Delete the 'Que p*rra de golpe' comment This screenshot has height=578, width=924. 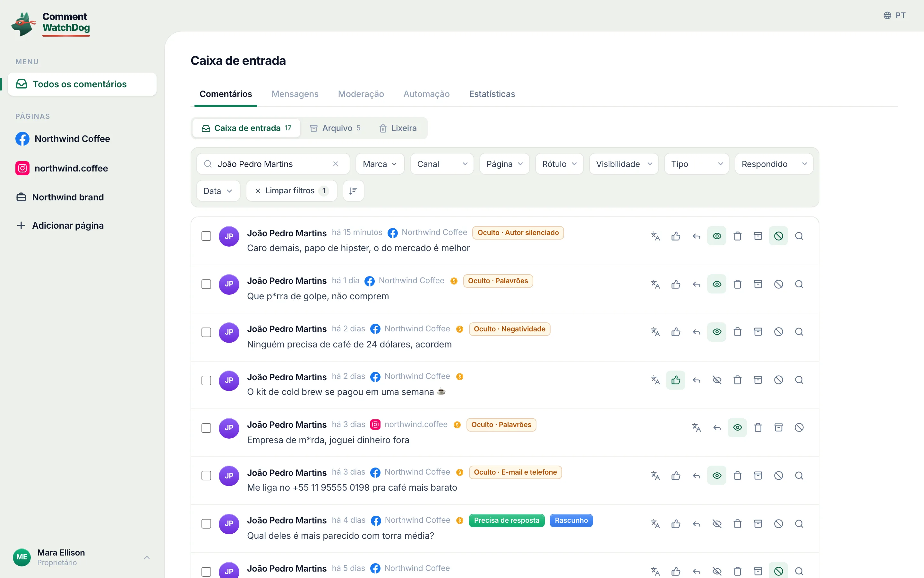(x=738, y=284)
